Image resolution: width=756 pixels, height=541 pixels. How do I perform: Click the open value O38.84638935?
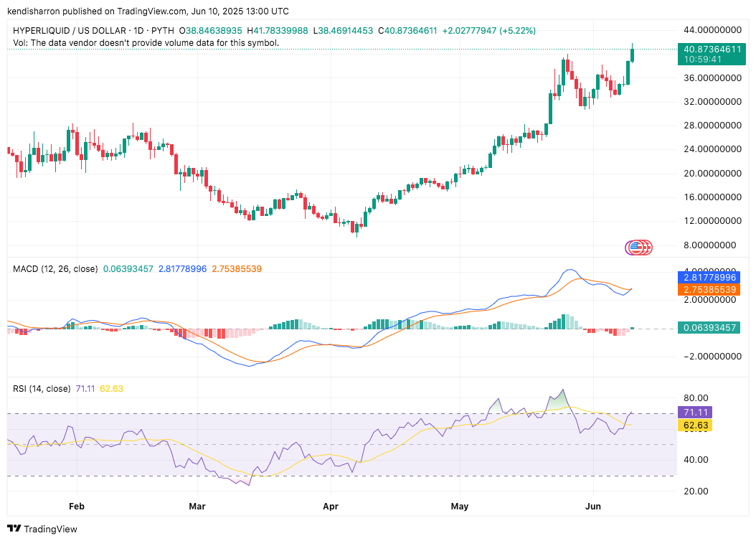[210, 30]
